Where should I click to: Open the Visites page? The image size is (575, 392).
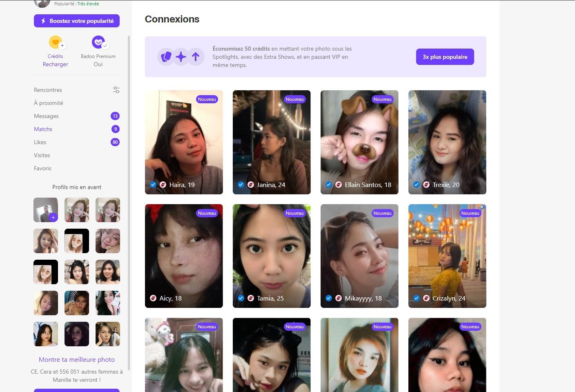[42, 155]
